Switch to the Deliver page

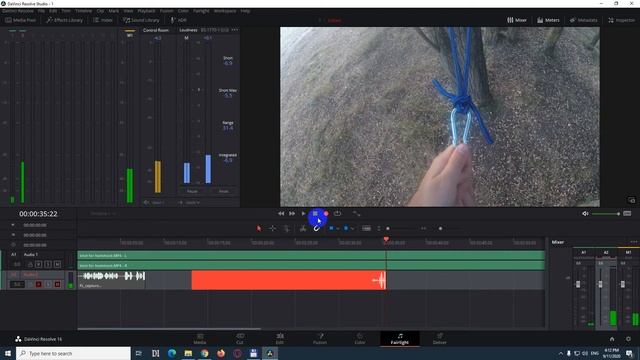coord(440,339)
